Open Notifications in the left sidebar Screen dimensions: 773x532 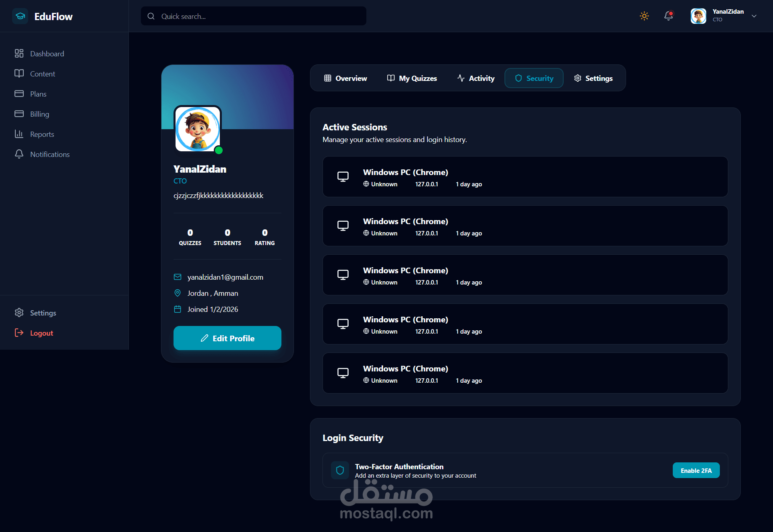tap(50, 154)
